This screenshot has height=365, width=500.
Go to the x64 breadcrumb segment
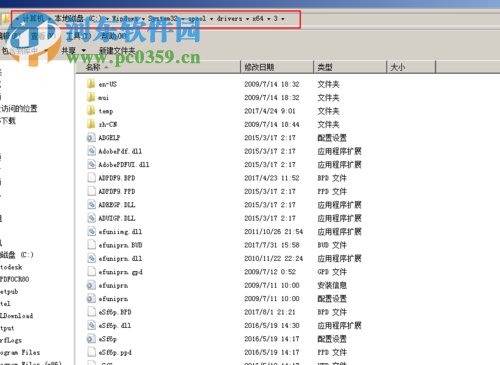click(x=258, y=19)
